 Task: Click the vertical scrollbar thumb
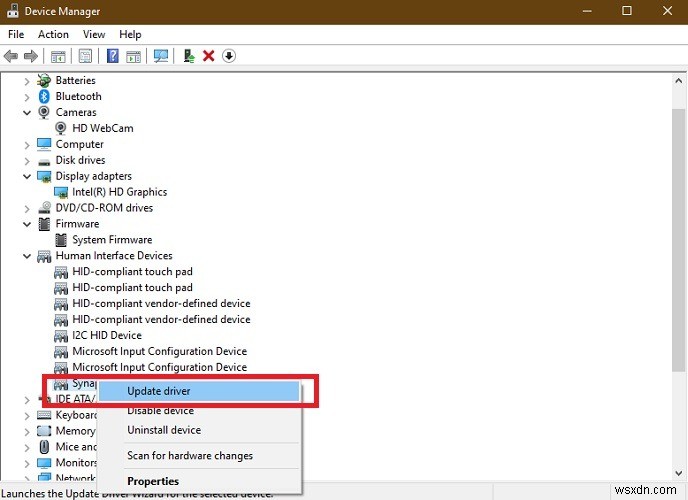tap(678, 241)
